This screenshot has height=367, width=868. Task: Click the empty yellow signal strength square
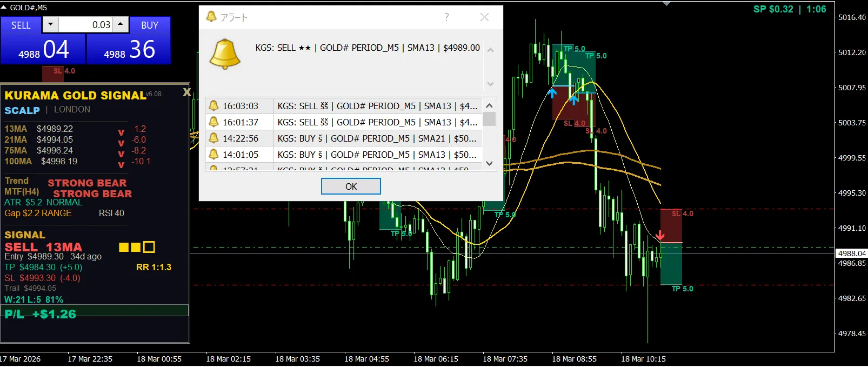(149, 247)
